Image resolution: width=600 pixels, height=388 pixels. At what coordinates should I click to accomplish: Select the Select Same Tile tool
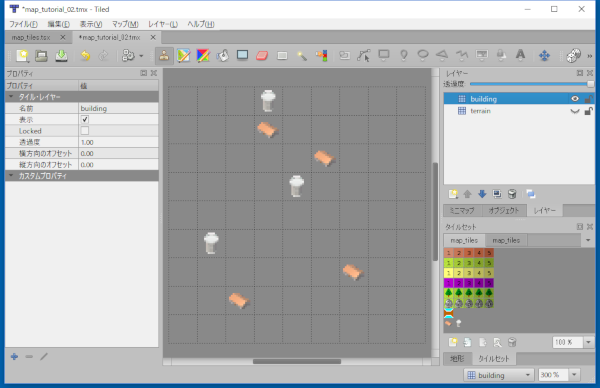point(322,56)
